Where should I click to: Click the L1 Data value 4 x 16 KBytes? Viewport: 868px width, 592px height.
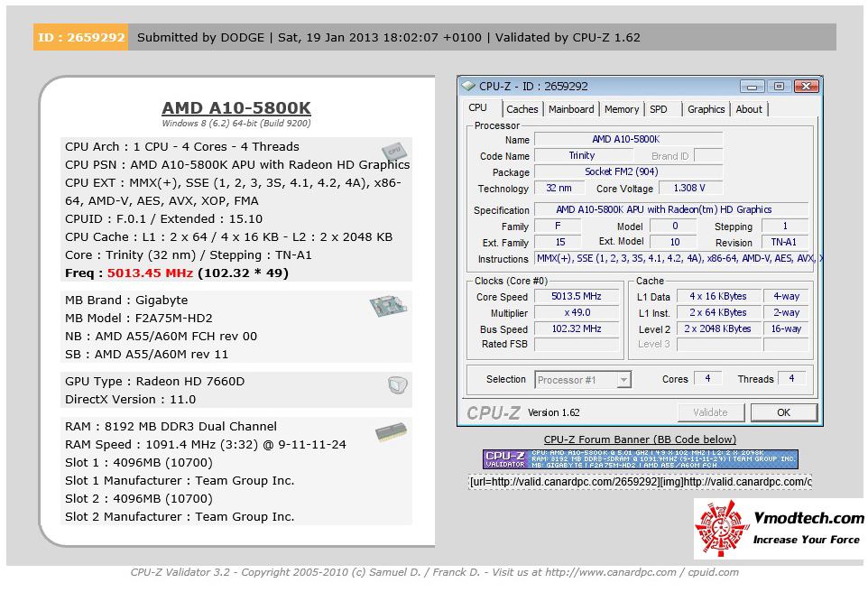tap(718, 296)
